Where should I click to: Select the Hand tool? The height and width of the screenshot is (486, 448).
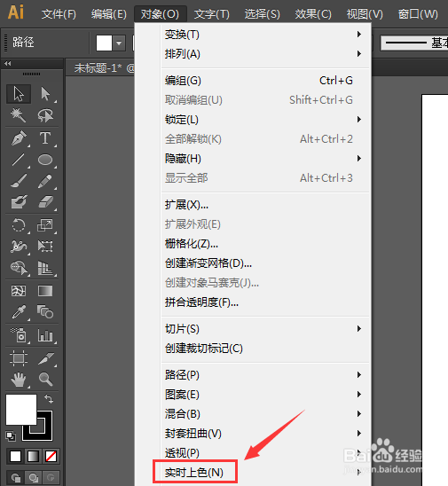click(x=19, y=379)
